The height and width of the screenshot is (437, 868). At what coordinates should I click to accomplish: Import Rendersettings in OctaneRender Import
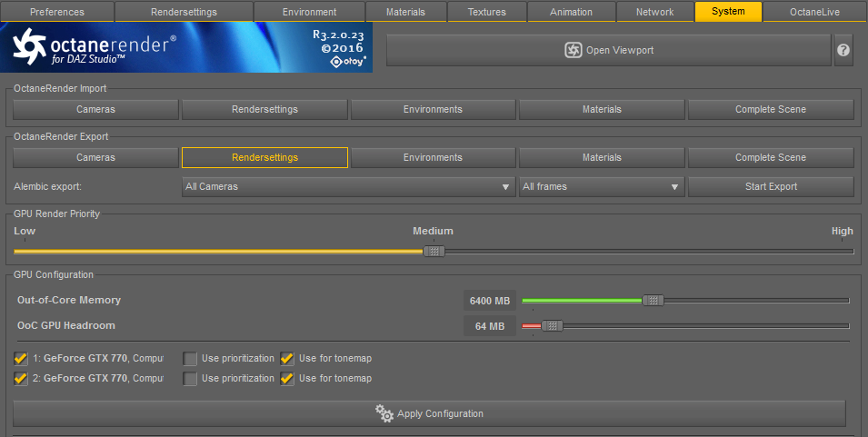pyautogui.click(x=264, y=110)
